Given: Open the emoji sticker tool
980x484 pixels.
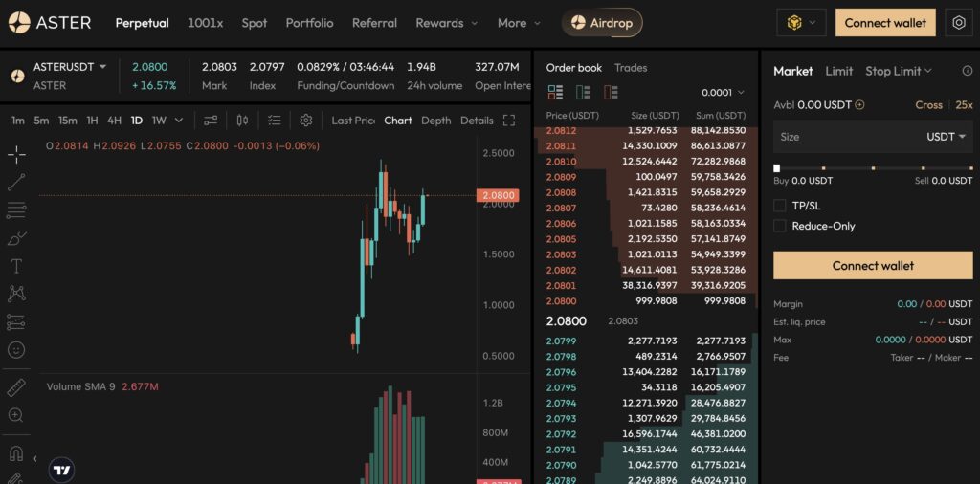Looking at the screenshot, I should tap(16, 350).
